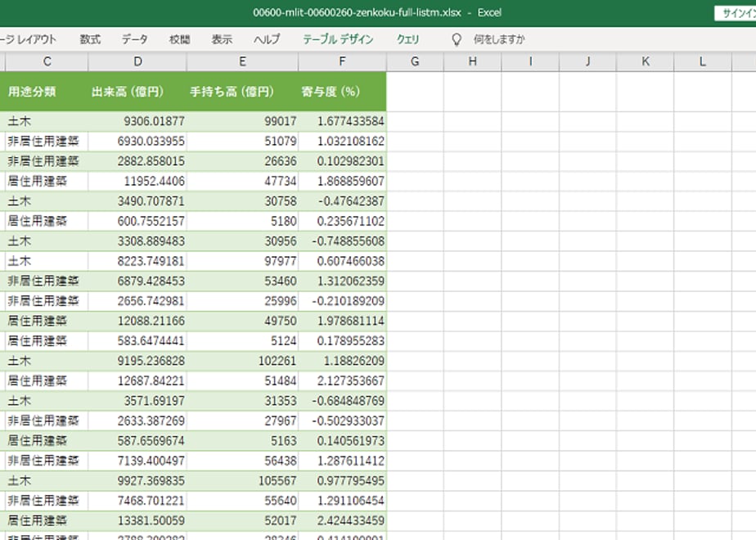Click the 出来高（億円） table header cell
Screen dimensions: 756x540
(x=137, y=92)
